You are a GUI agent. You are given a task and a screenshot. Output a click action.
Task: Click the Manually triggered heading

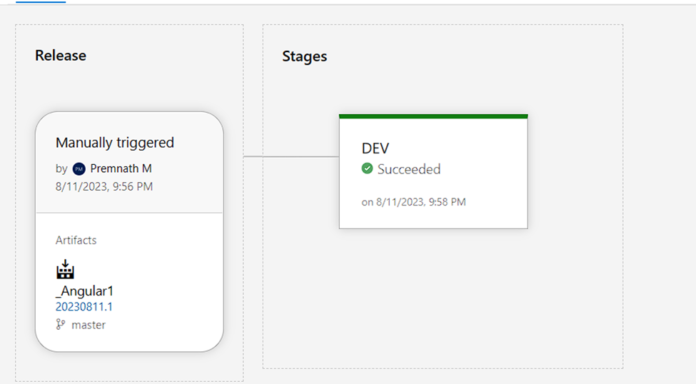click(x=115, y=143)
